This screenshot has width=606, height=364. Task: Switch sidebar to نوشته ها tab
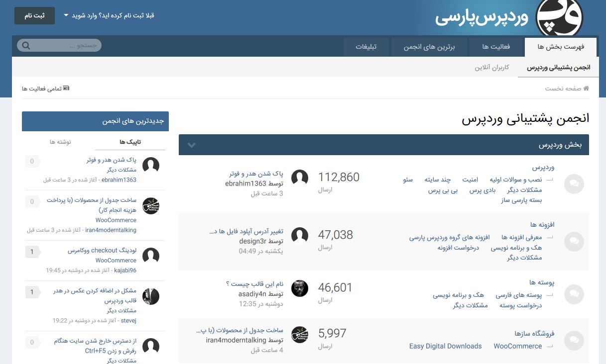pos(60,142)
